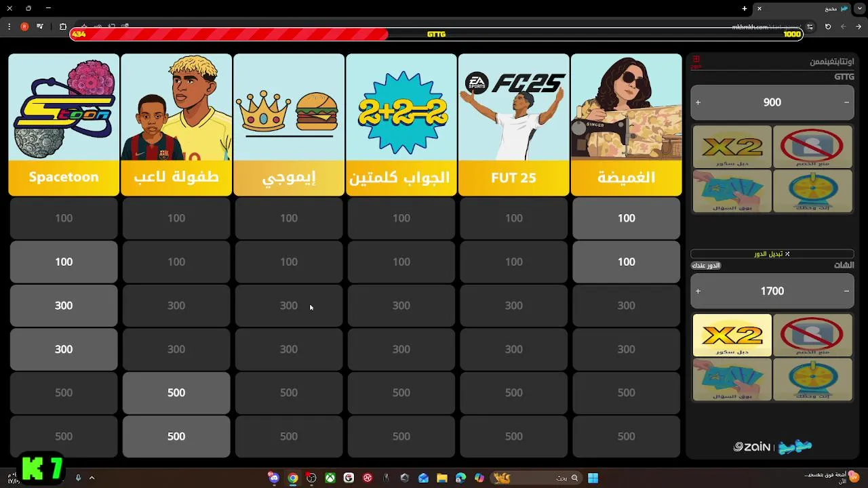Open a new browser tab
Image resolution: width=868 pixels, height=488 pixels.
coord(744,8)
